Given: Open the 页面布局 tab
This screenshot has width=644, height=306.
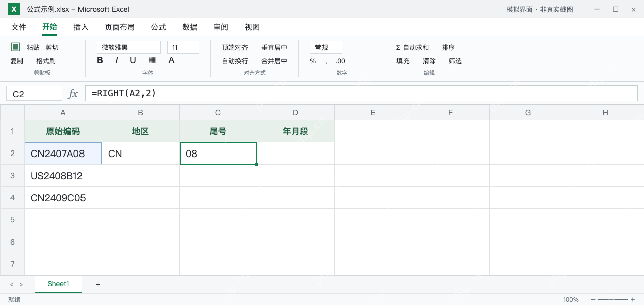Looking at the screenshot, I should (120, 27).
